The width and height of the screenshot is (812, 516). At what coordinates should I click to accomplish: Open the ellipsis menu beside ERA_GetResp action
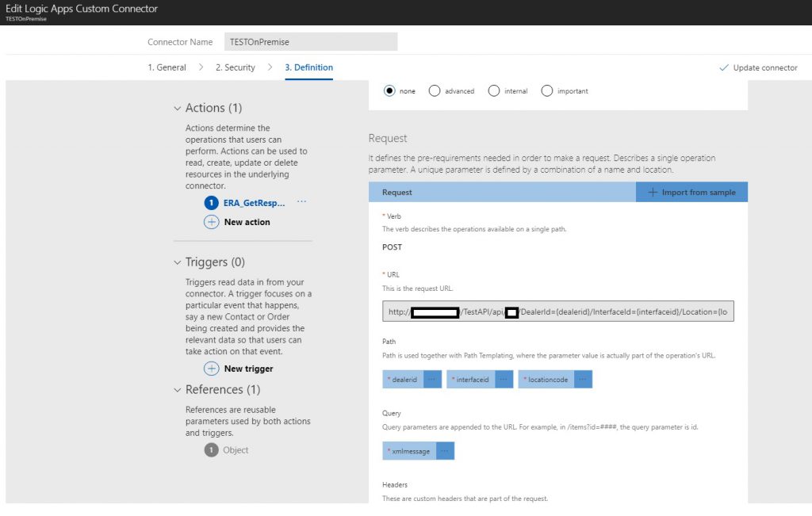coord(301,202)
